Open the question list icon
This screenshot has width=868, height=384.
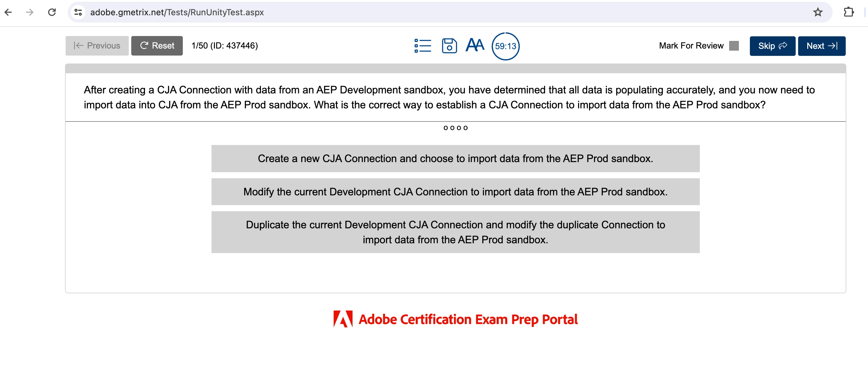pos(422,46)
